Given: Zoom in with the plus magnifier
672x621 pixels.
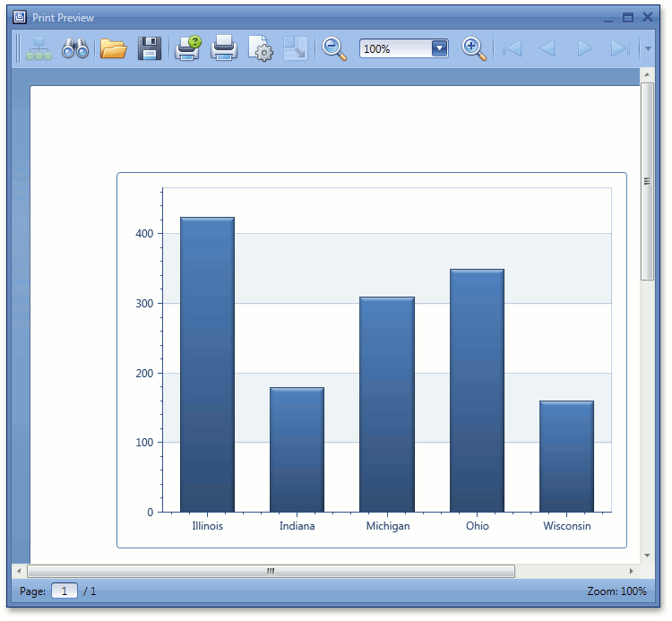Looking at the screenshot, I should point(474,49).
